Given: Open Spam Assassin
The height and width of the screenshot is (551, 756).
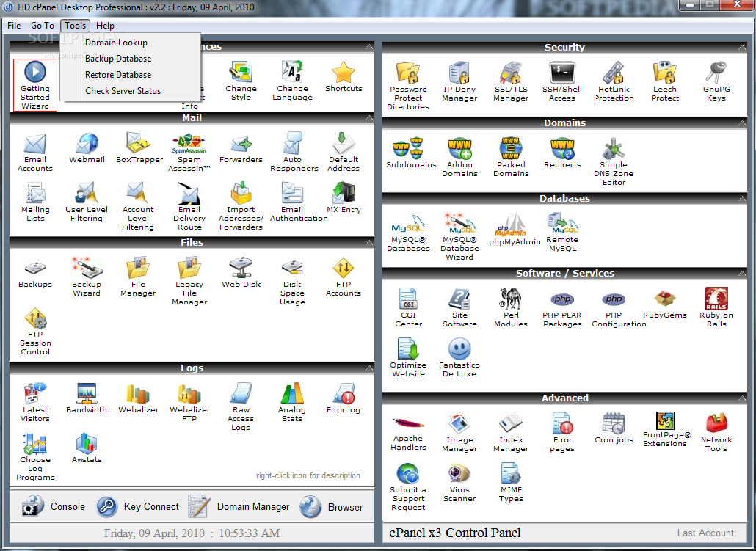Looking at the screenshot, I should [189, 153].
